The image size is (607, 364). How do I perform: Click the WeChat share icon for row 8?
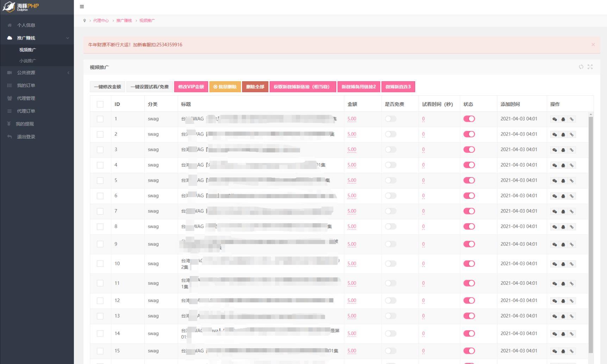click(555, 227)
